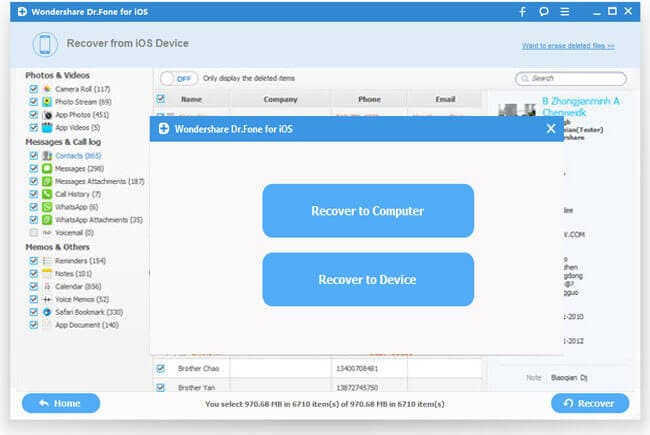Click the App Photos icon
Screen dimensions: 650x435
pos(47,115)
